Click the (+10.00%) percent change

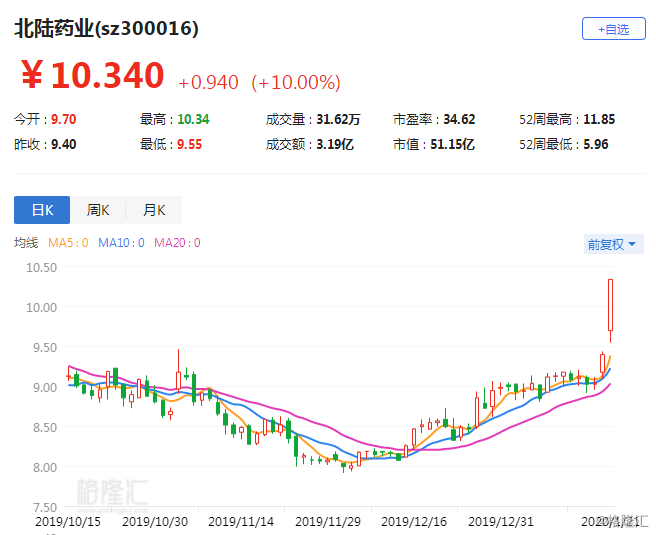click(296, 82)
